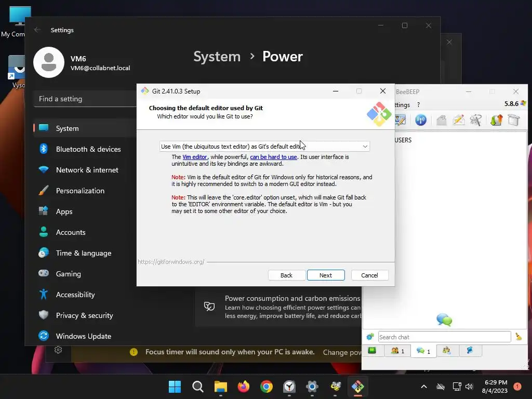This screenshot has width=532, height=399.
Task: Open Accessibility settings
Action: coord(85,295)
